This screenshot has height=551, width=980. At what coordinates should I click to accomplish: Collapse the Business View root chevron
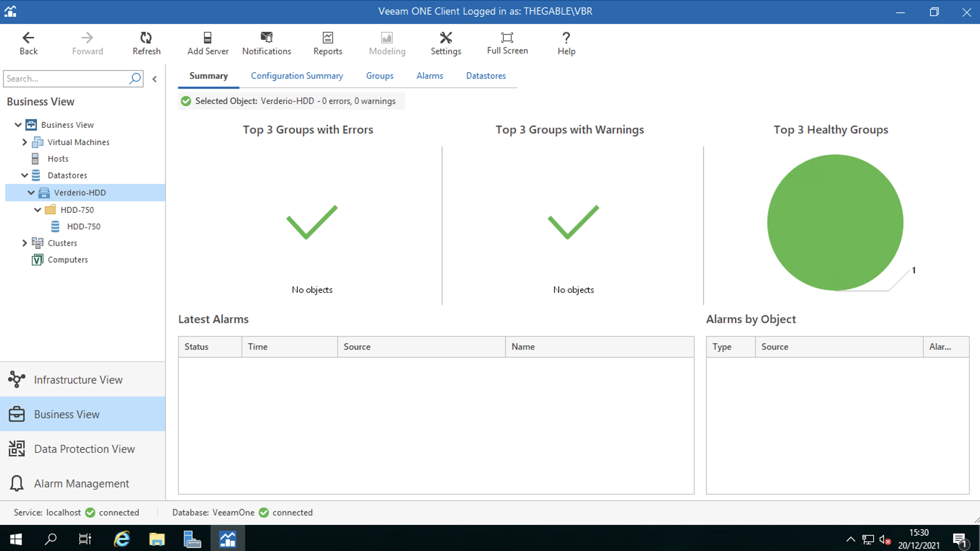click(18, 125)
